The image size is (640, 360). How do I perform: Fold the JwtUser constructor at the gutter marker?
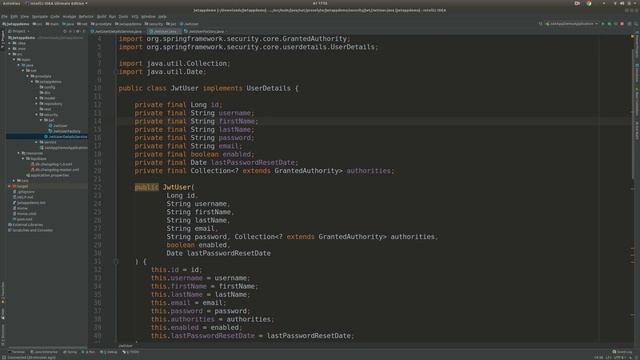116,262
